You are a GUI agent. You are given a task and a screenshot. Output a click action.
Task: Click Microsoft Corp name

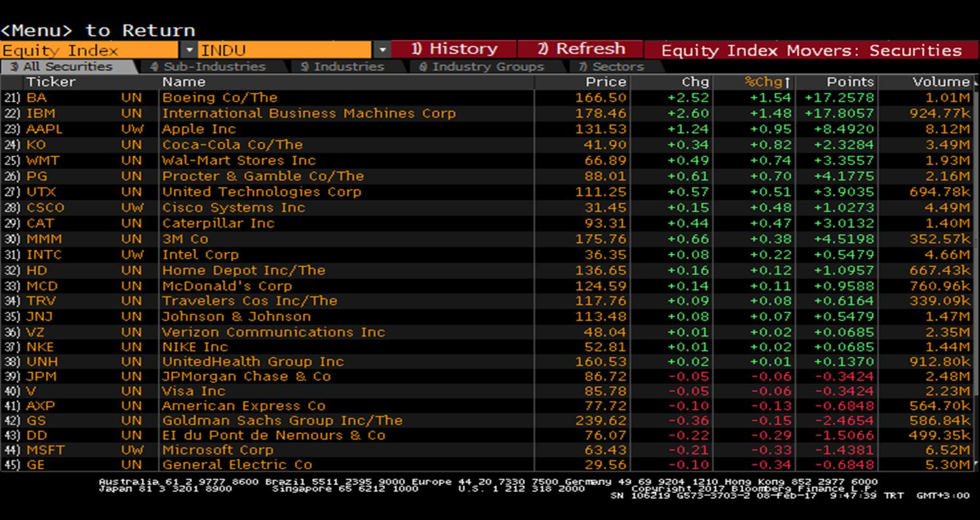(x=217, y=450)
